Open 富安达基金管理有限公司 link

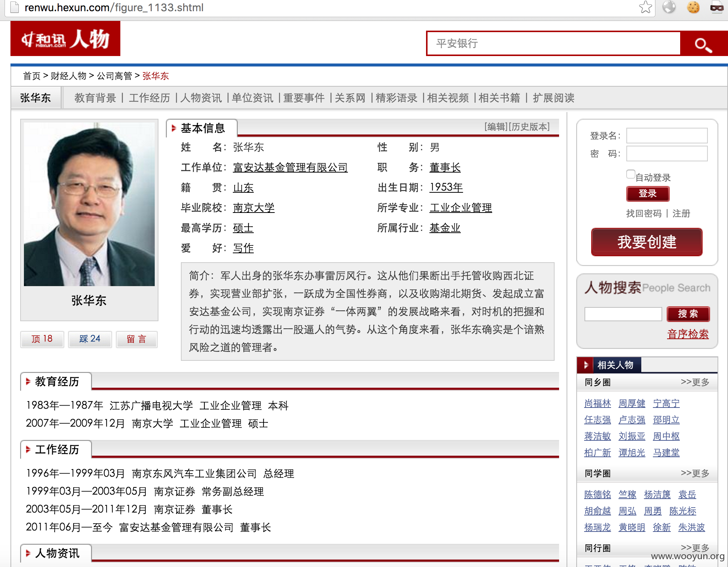pyautogui.click(x=290, y=167)
